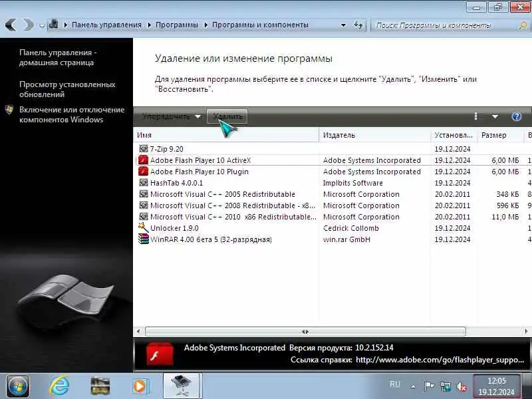Click publisher 'Cedrick Collomb' cell
This screenshot has height=399, width=532.
point(351,228)
